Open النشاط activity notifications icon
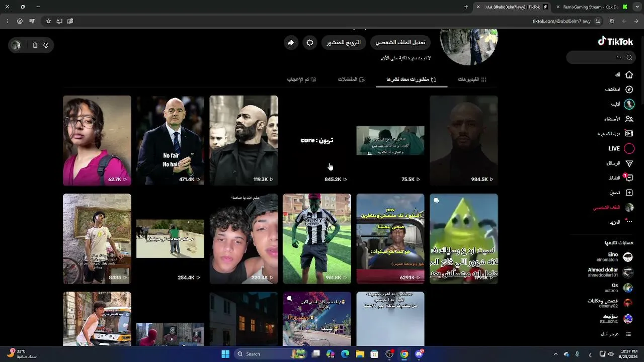Screen dimensions: 644x362 coord(629,178)
